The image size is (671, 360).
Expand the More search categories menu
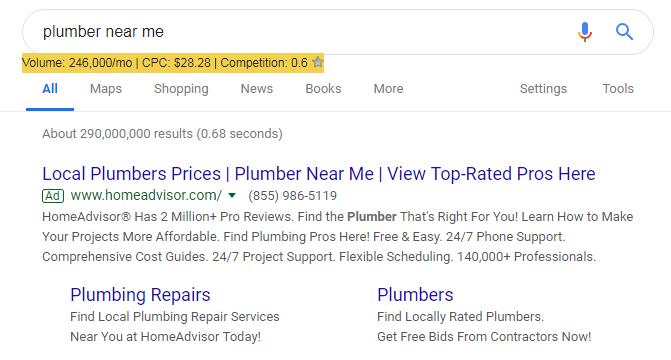pyautogui.click(x=388, y=89)
